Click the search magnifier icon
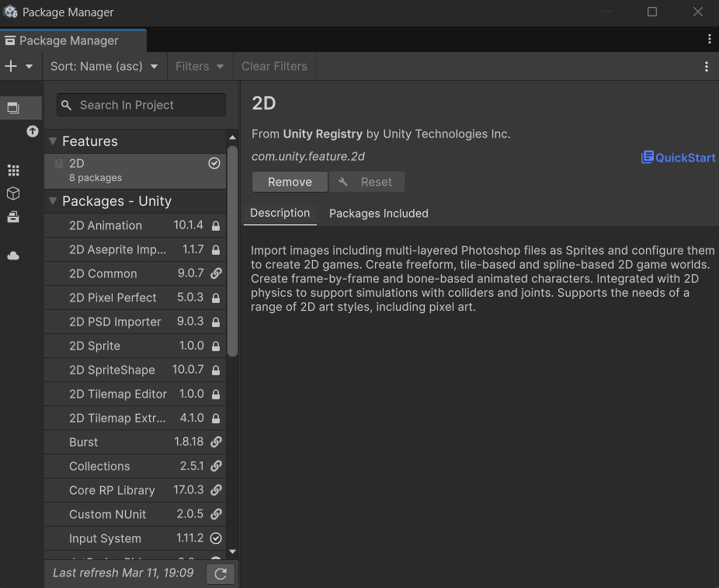Screen dimensions: 719x588 click(x=67, y=105)
